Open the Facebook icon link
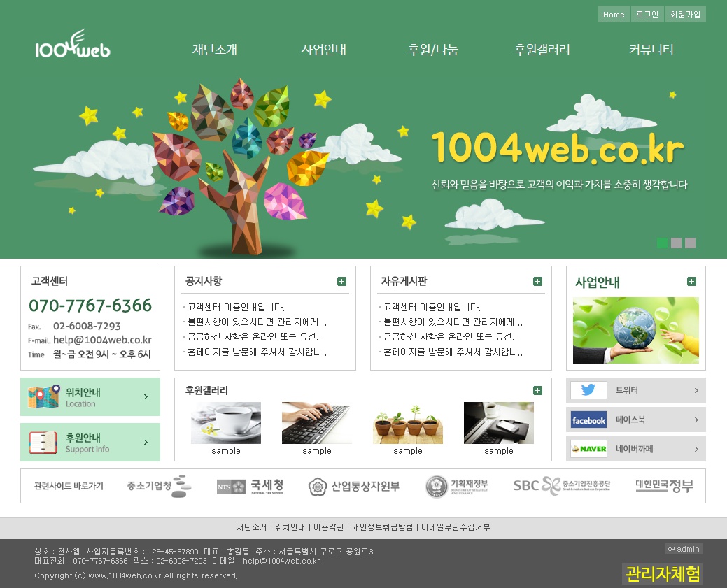 click(588, 420)
